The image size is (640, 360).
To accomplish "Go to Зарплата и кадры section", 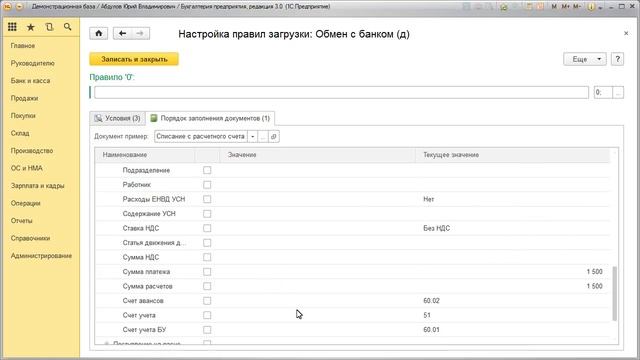I will click(38, 186).
